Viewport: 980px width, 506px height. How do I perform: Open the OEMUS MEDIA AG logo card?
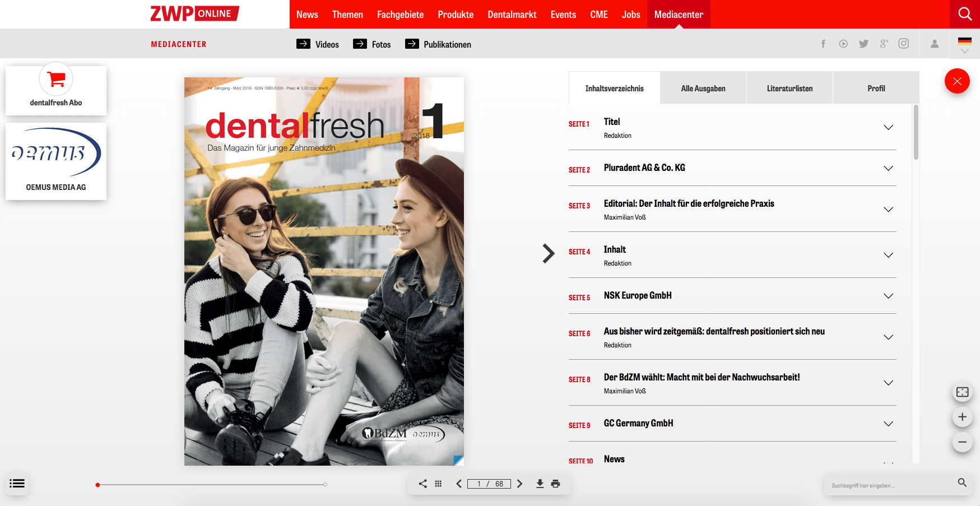coord(56,161)
